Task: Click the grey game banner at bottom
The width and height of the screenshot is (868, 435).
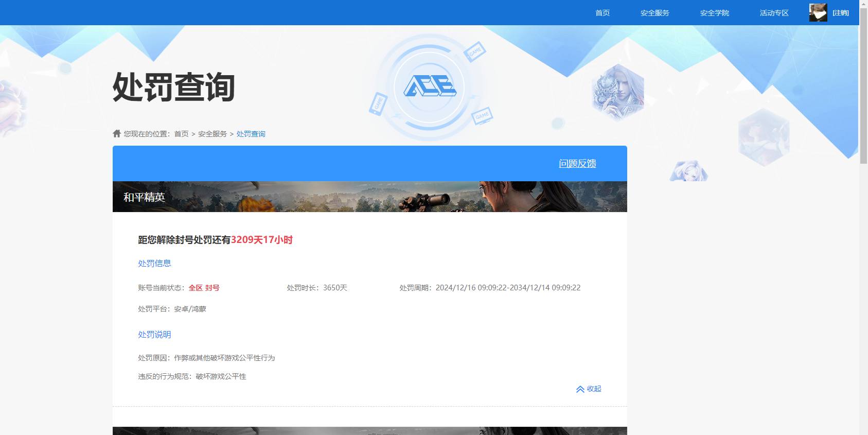Action: [369, 431]
